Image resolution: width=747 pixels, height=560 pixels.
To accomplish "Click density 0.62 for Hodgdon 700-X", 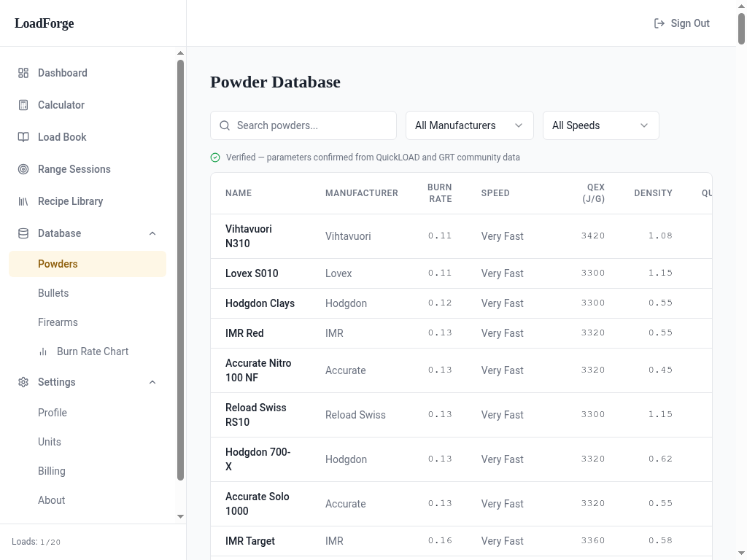I will (660, 459).
